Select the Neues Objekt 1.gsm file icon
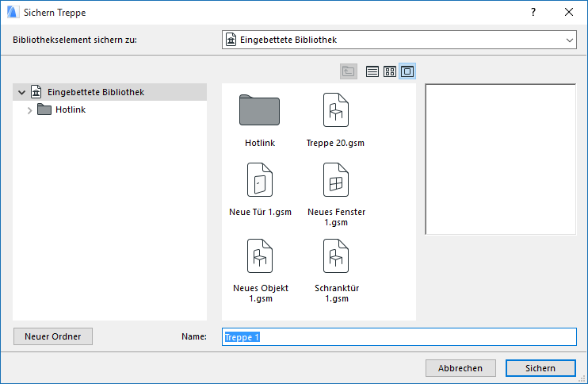The width and height of the screenshot is (588, 384). tap(259, 256)
